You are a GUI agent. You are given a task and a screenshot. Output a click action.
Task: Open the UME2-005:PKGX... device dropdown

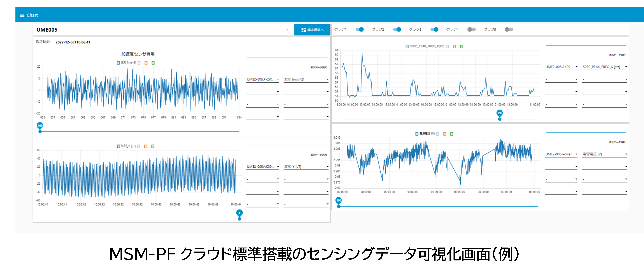(x=262, y=79)
